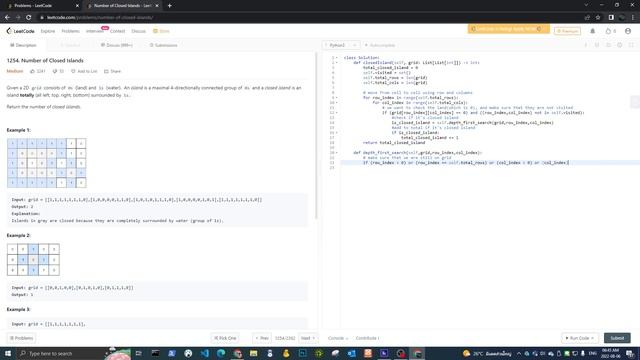Screen dimensions: 640x360
Task: Open the Python3 language dropdown
Action: [x=340, y=45]
